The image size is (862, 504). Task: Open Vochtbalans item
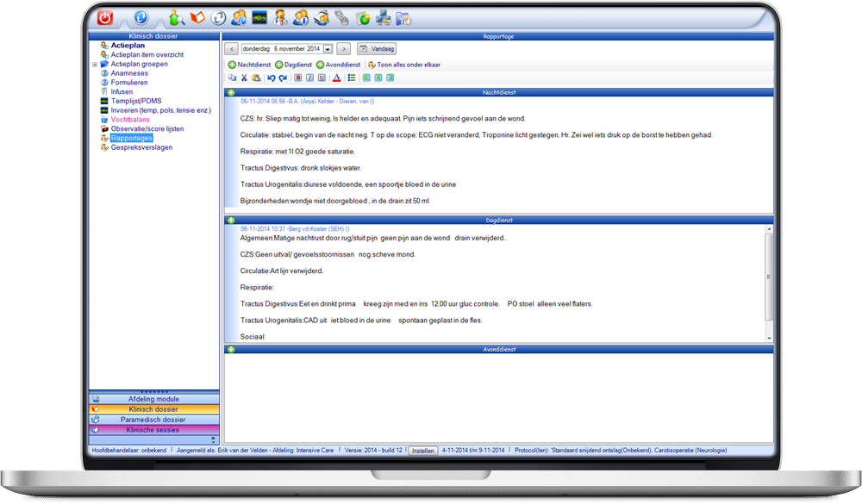(x=130, y=120)
